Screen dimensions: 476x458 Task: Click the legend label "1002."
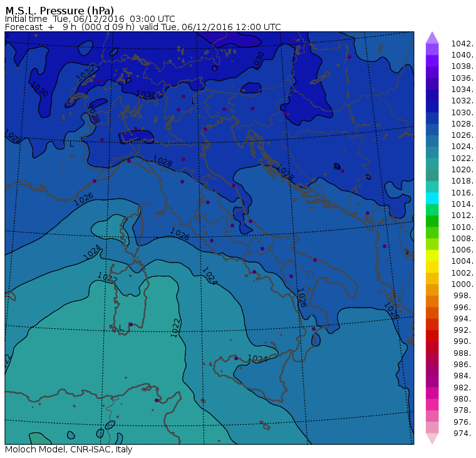[462, 273]
